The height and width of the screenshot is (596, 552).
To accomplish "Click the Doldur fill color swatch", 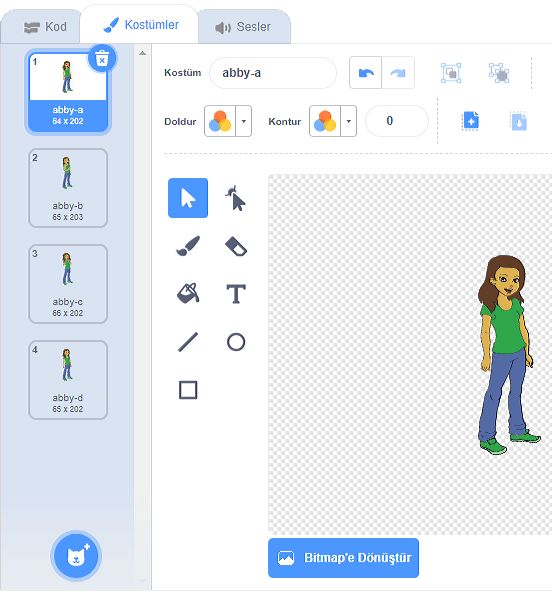I will coord(220,121).
